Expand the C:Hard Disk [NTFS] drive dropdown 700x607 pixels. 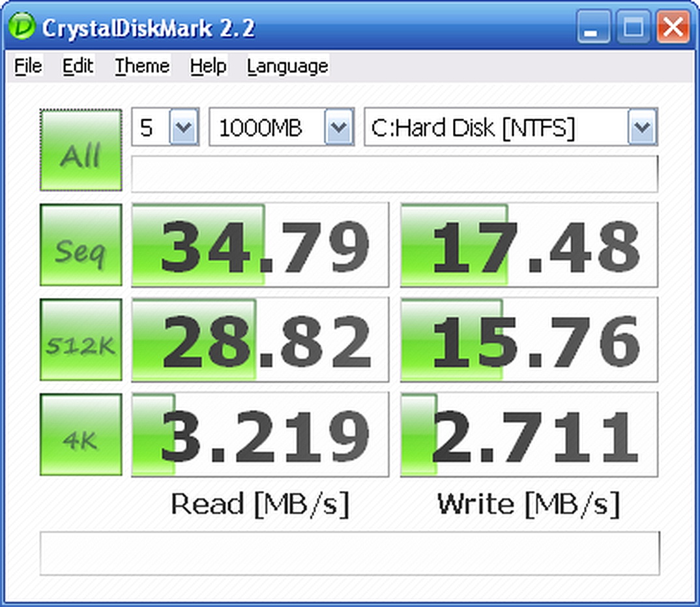[x=643, y=127]
